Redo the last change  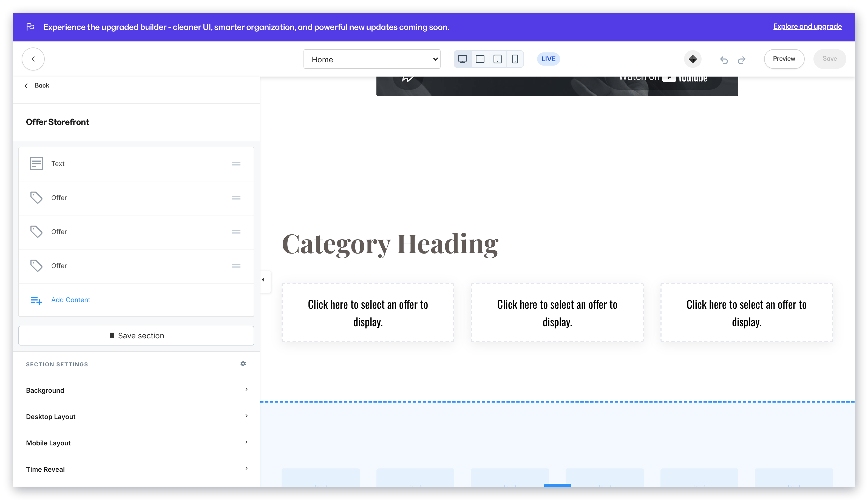pos(741,60)
